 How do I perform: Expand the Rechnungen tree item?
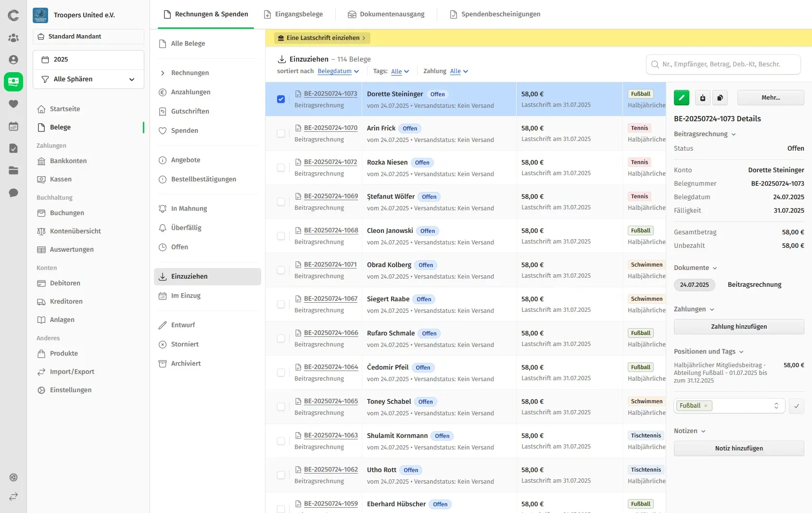coord(163,73)
